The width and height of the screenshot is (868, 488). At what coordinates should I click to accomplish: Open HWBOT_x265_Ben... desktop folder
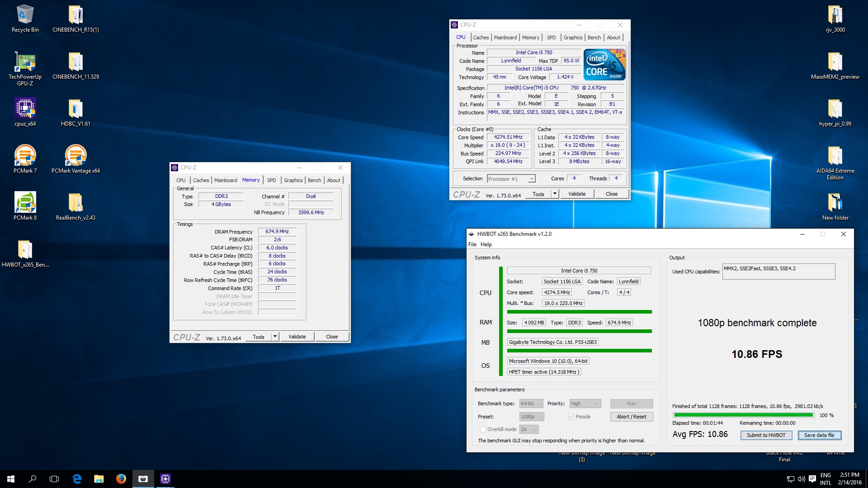[25, 254]
